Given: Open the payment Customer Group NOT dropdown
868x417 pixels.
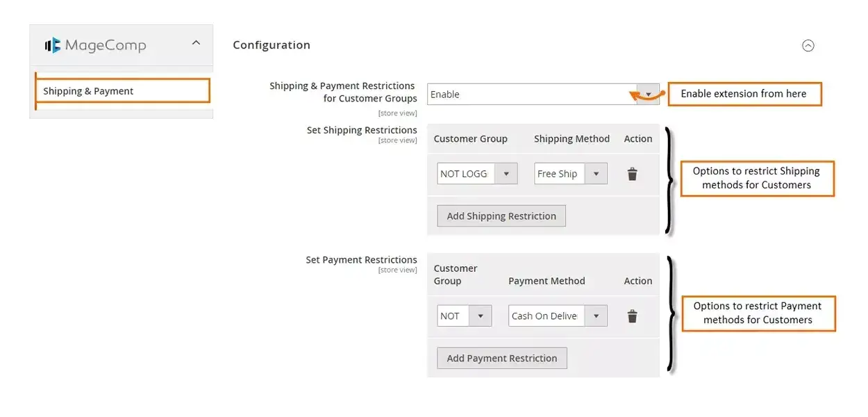Looking at the screenshot, I should [x=464, y=316].
